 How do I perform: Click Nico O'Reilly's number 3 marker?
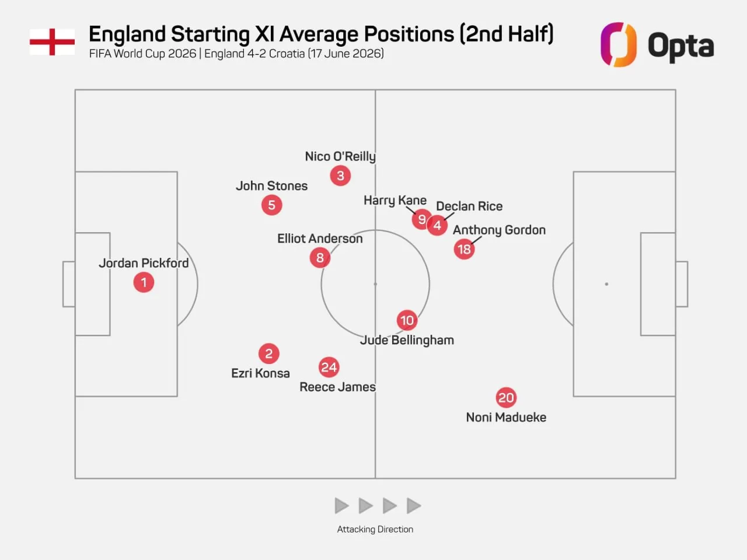pos(340,176)
